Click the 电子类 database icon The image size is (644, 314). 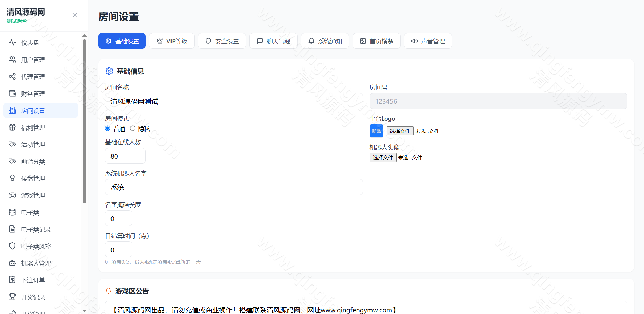12,212
